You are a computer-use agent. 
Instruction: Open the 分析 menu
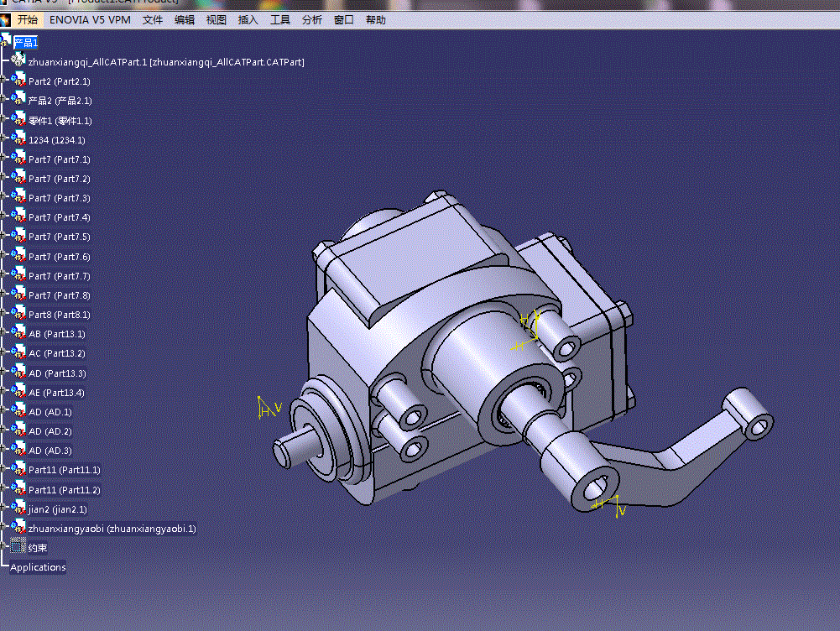(312, 20)
